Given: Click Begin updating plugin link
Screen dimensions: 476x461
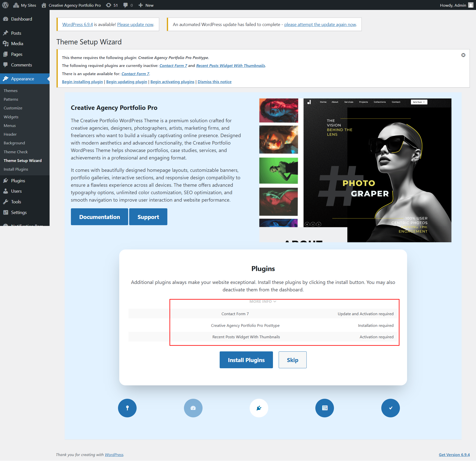Looking at the screenshot, I should 127,82.
